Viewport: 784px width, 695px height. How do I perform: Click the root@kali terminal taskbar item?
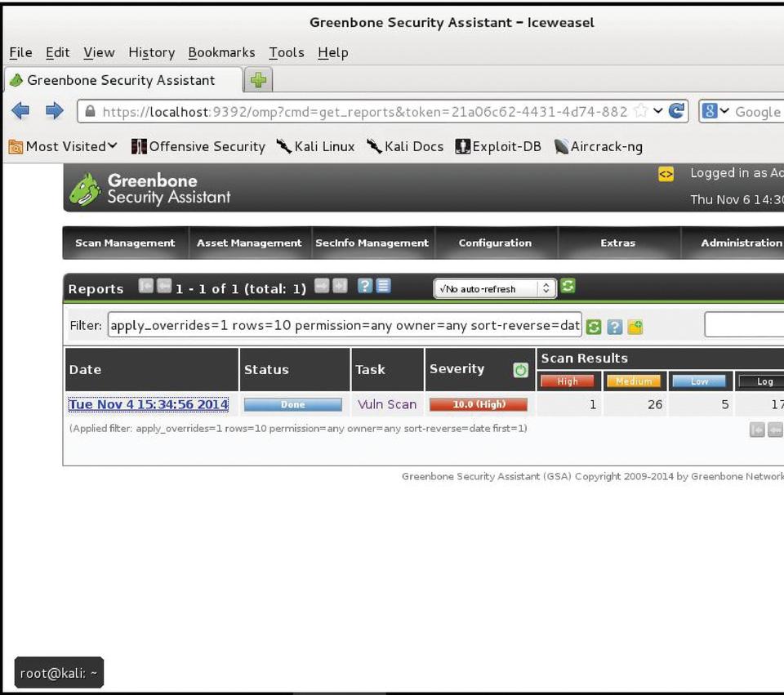coord(59,673)
